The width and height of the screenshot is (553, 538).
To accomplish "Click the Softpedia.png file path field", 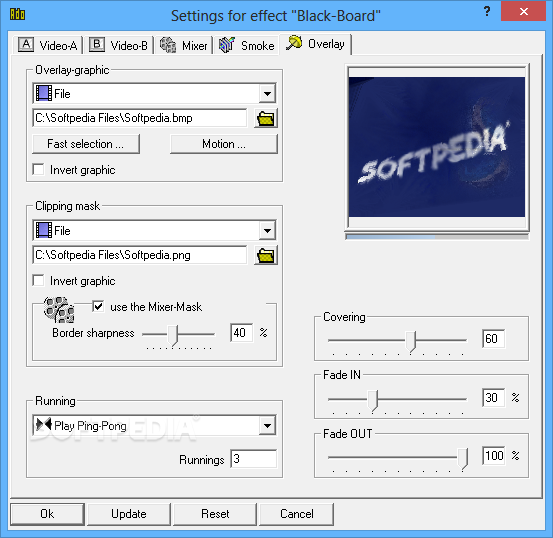I will [x=140, y=255].
